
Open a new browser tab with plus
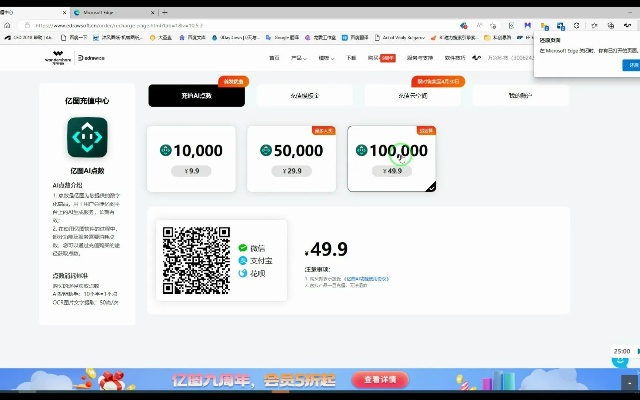pyautogui.click(x=164, y=13)
